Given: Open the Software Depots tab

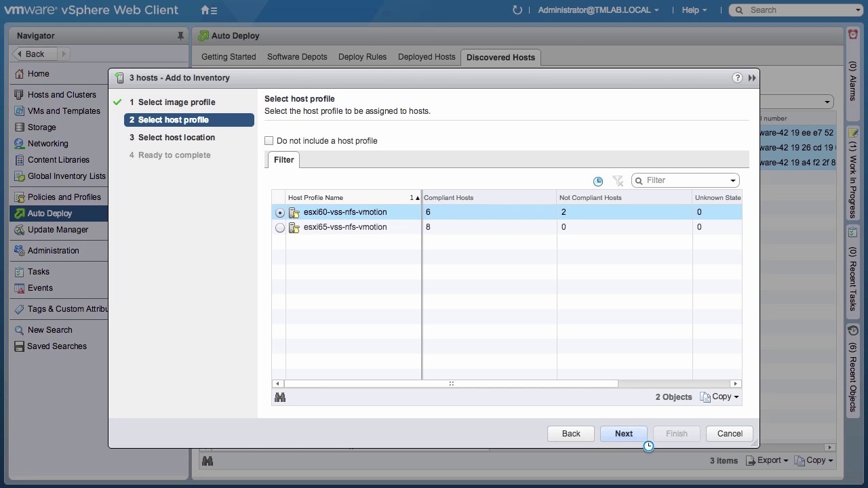Looking at the screenshot, I should pos(297,57).
